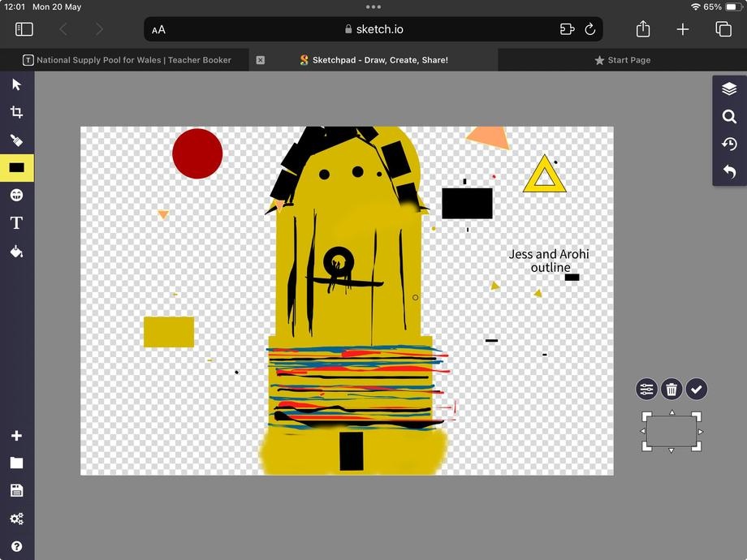Open the AA reader format menu
This screenshot has height=560, width=747.
coord(158,30)
